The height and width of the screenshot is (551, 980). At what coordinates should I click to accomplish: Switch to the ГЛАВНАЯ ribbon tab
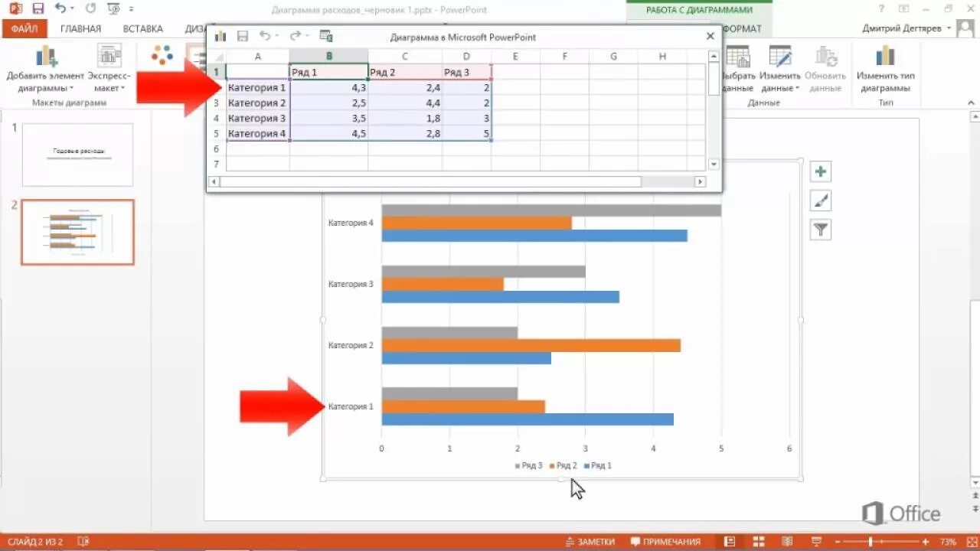[80, 29]
